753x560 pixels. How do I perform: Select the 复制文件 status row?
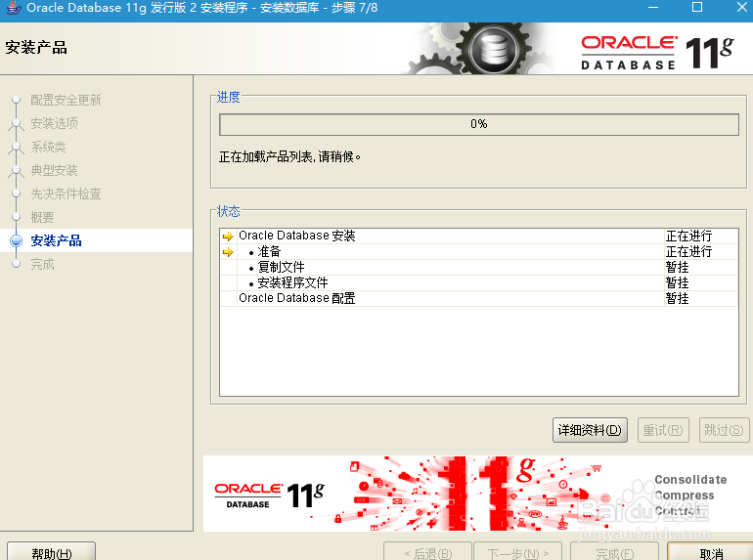(x=479, y=267)
